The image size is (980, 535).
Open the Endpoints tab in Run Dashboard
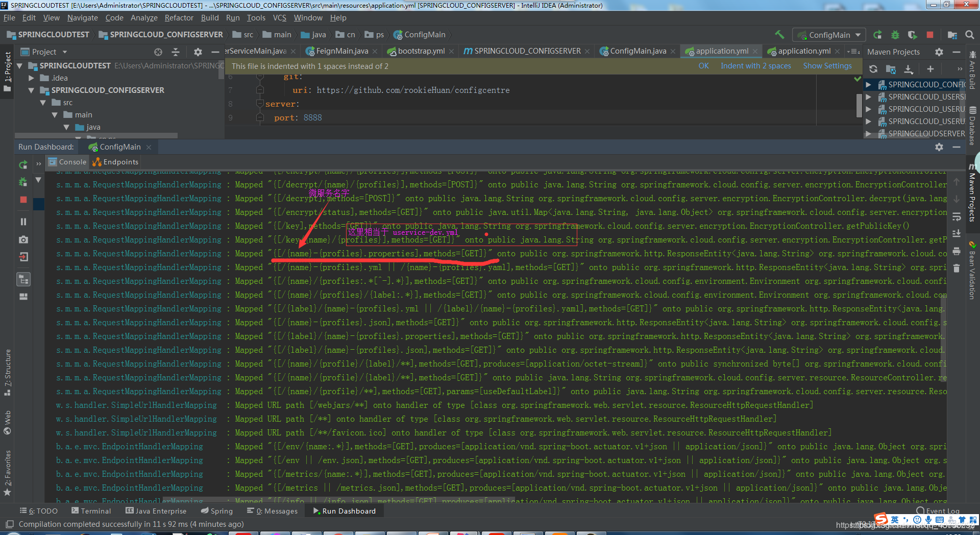coord(115,162)
